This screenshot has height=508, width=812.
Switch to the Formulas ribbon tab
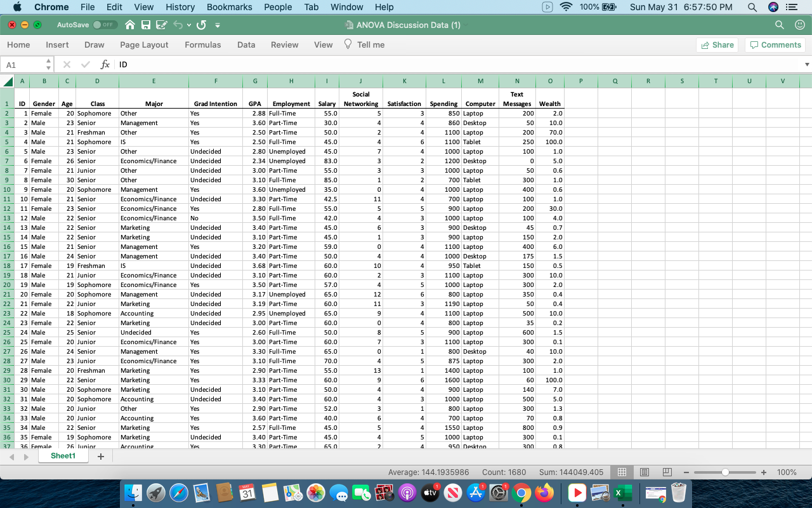[x=202, y=44]
